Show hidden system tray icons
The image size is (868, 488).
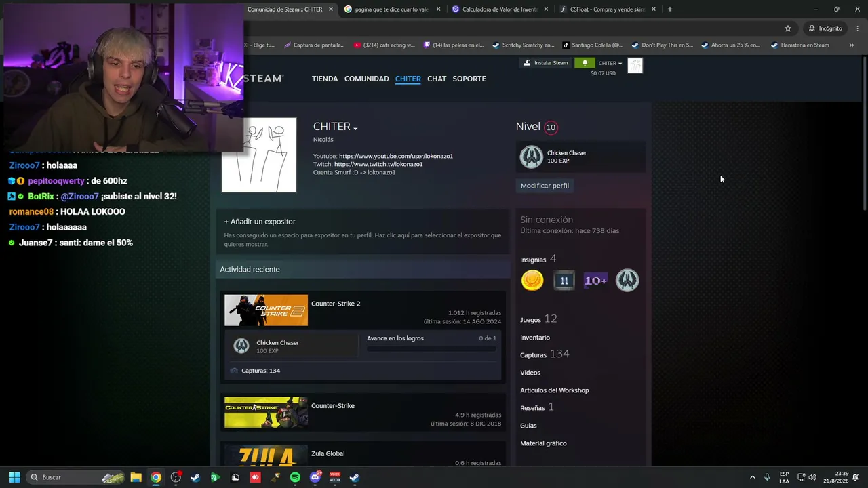pos(752,477)
